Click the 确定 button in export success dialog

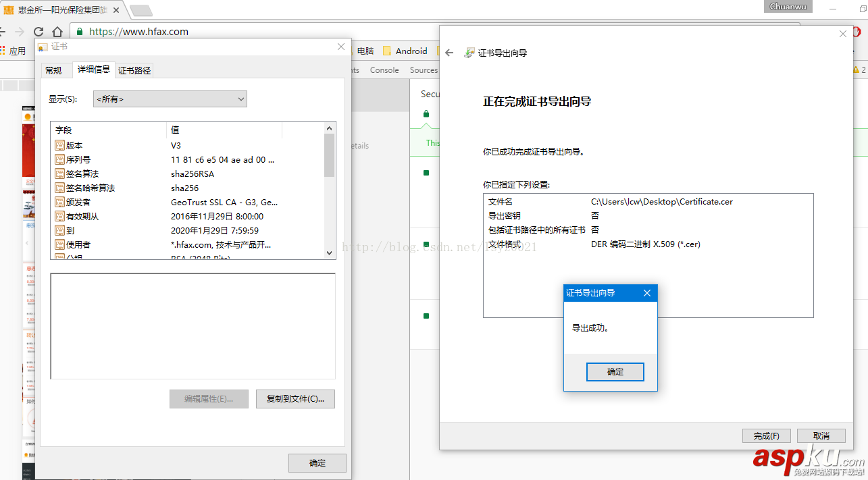coord(615,371)
